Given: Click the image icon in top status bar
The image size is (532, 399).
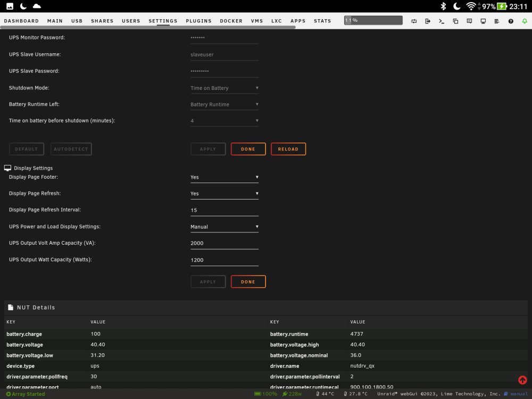Looking at the screenshot, I should pos(10,6).
